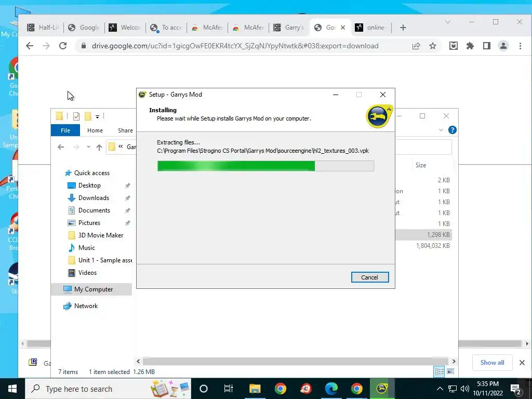This screenshot has height=399, width=532.
Task: Open McAfee extension icon in Chrome toolbar
Action: [453, 46]
